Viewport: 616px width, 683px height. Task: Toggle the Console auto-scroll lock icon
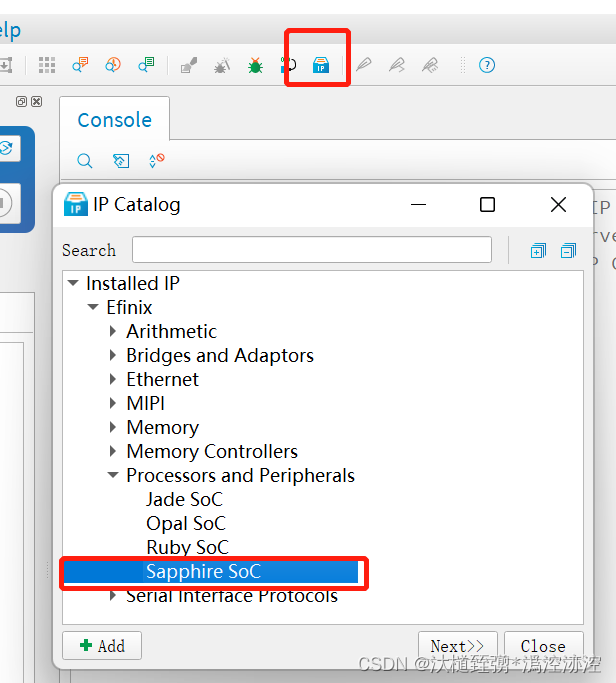(157, 160)
